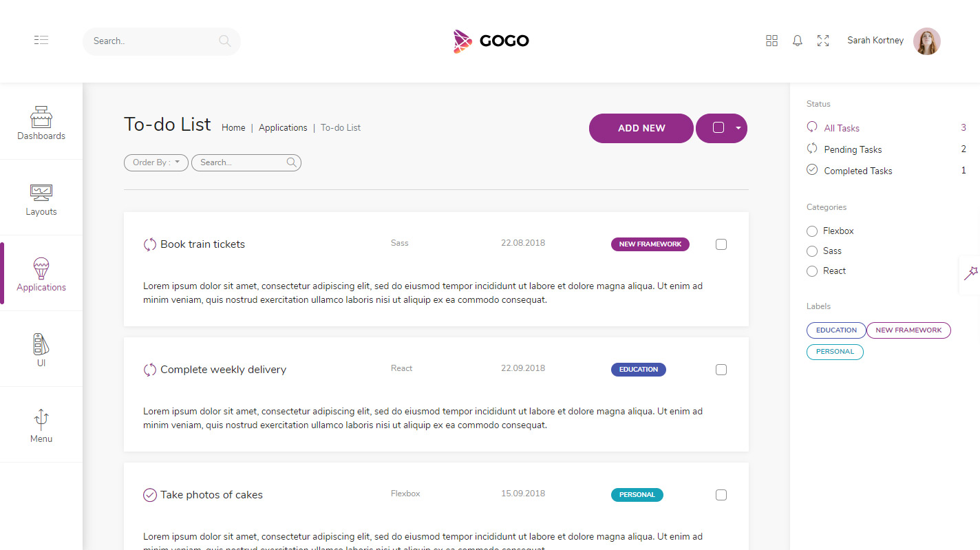Click the Menu arrow icon in the sidebar
This screenshot has height=550, width=980.
(41, 419)
